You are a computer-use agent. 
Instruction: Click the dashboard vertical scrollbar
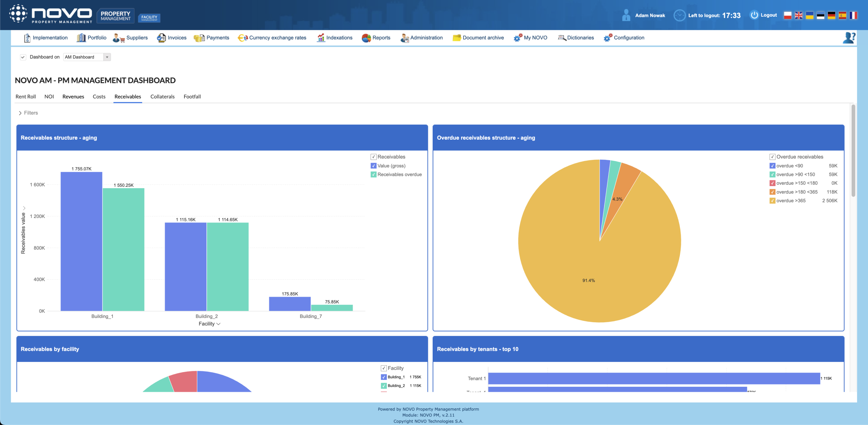tap(853, 151)
